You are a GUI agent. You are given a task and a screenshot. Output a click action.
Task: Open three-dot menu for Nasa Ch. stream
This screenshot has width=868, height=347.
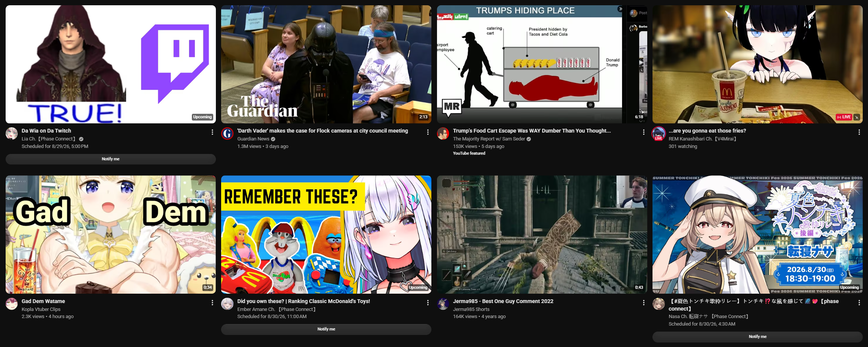[x=859, y=303]
